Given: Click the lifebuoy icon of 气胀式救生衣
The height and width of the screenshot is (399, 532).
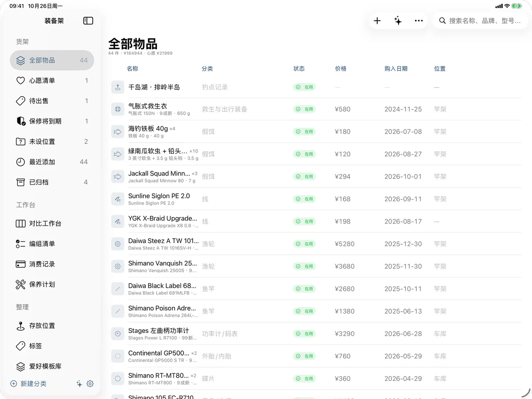Looking at the screenshot, I should [x=117, y=109].
